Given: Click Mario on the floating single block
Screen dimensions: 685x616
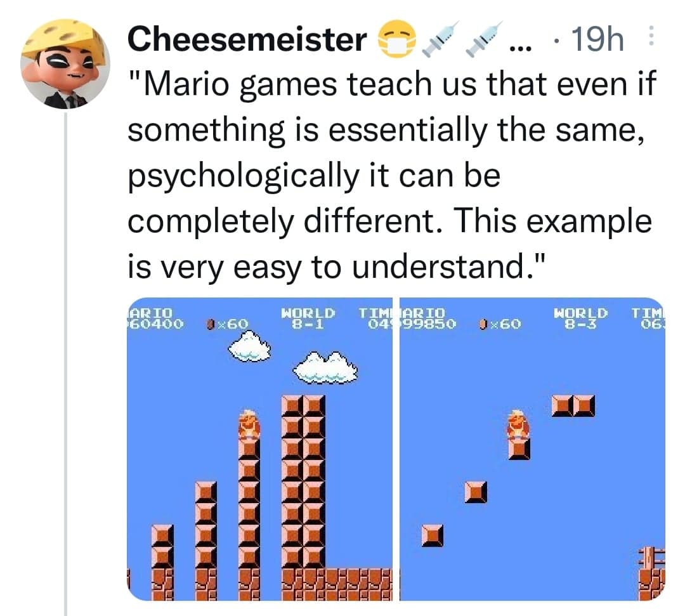Looking at the screenshot, I should [x=519, y=424].
